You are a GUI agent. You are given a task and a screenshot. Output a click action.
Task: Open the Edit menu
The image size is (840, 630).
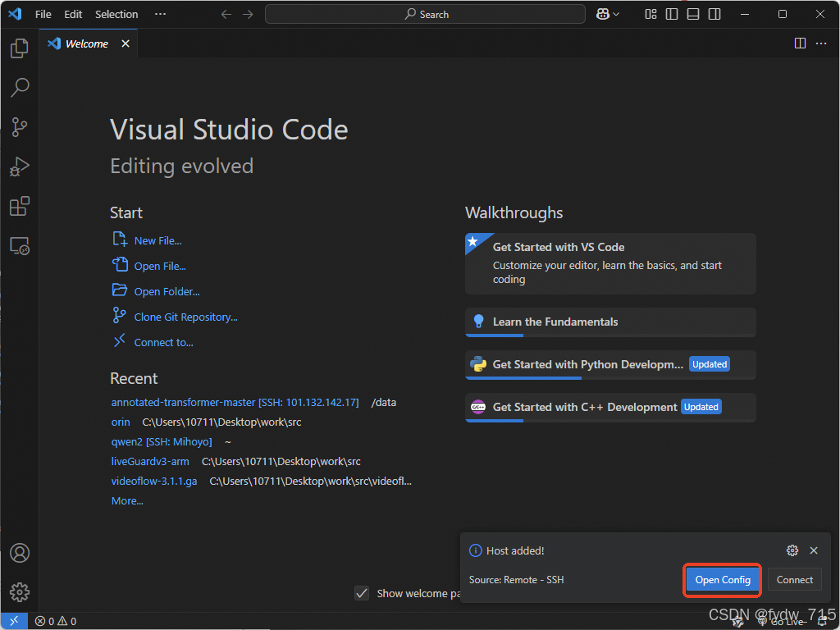[x=73, y=15]
